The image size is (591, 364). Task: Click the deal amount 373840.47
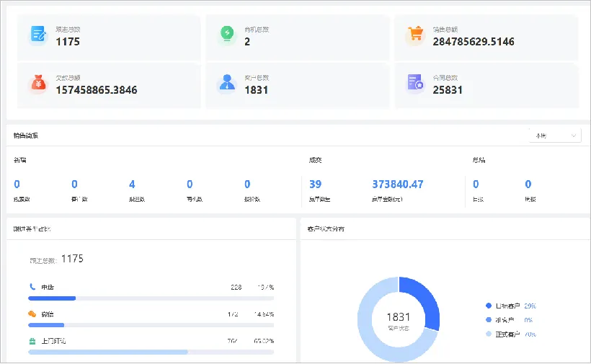pyautogui.click(x=398, y=185)
